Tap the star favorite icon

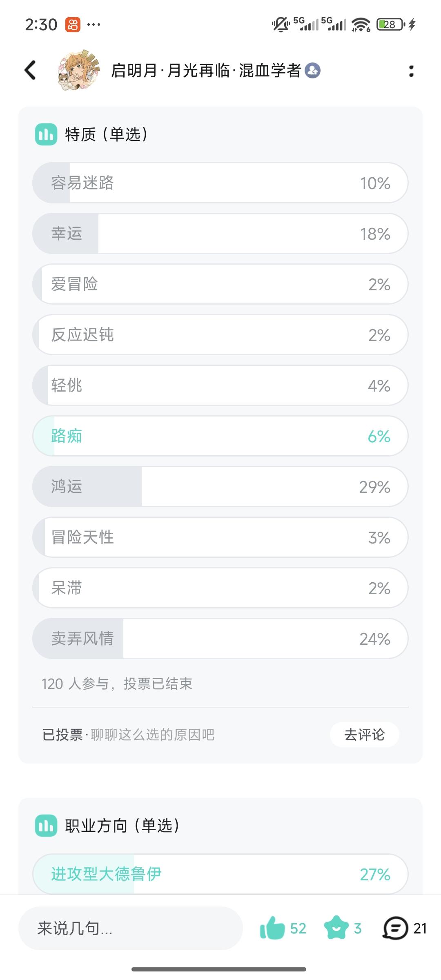click(x=336, y=928)
